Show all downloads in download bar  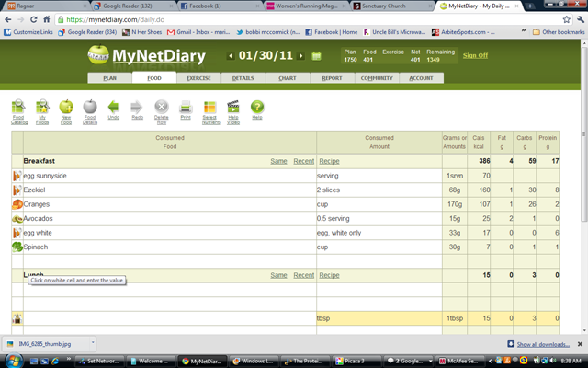tap(543, 344)
